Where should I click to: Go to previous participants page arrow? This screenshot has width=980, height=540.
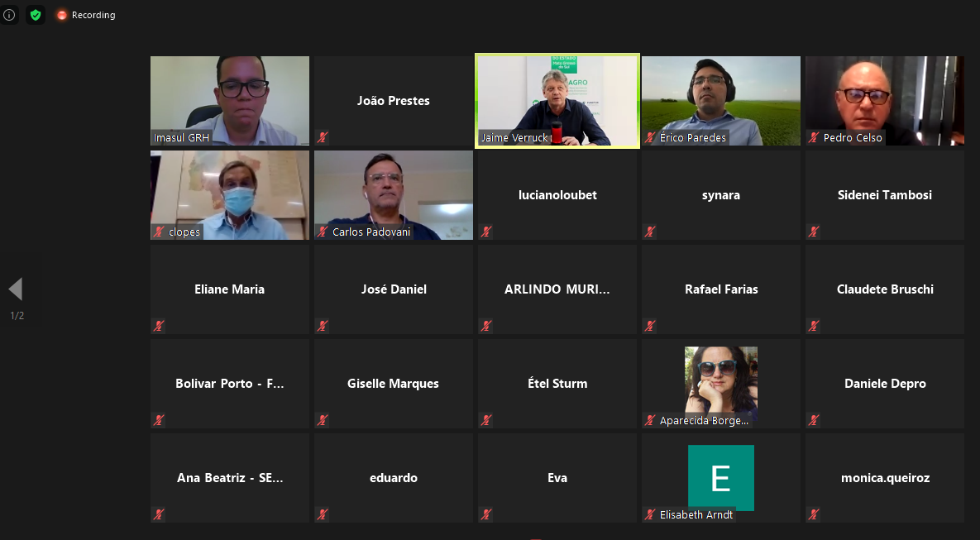(16, 289)
